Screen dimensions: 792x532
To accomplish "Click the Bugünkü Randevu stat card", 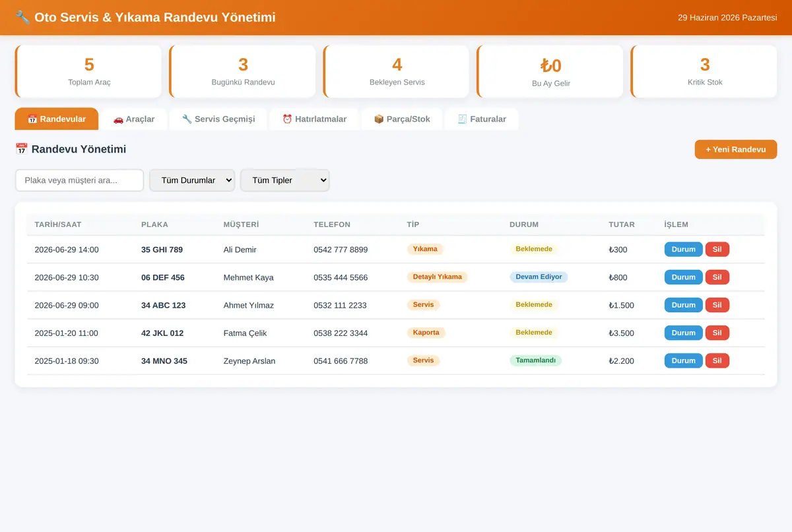I will coord(242,71).
